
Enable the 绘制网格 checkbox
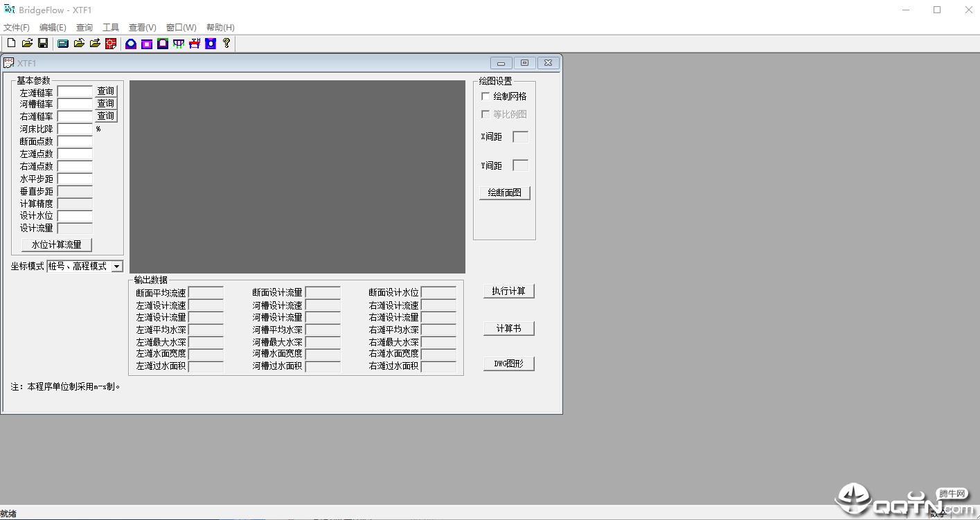485,96
